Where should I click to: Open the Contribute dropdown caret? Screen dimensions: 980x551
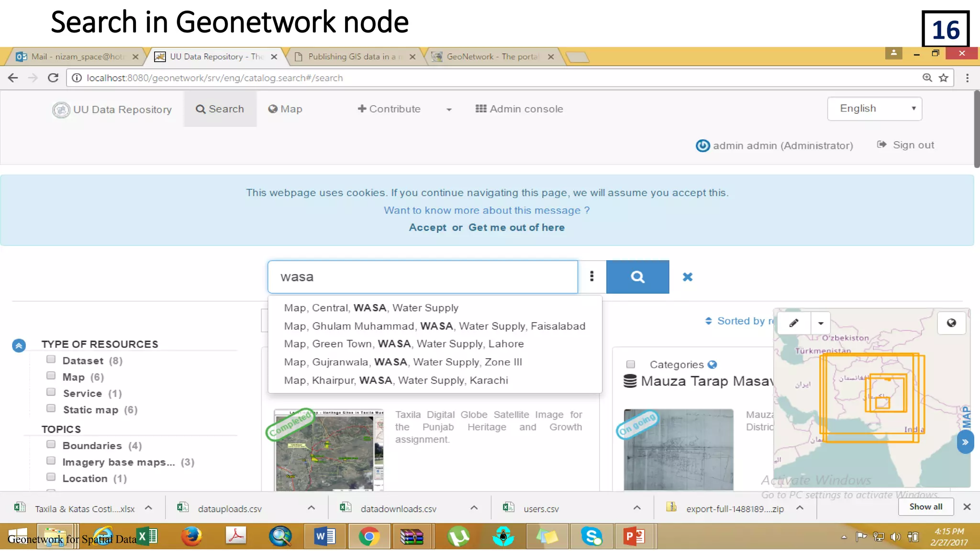pyautogui.click(x=449, y=110)
